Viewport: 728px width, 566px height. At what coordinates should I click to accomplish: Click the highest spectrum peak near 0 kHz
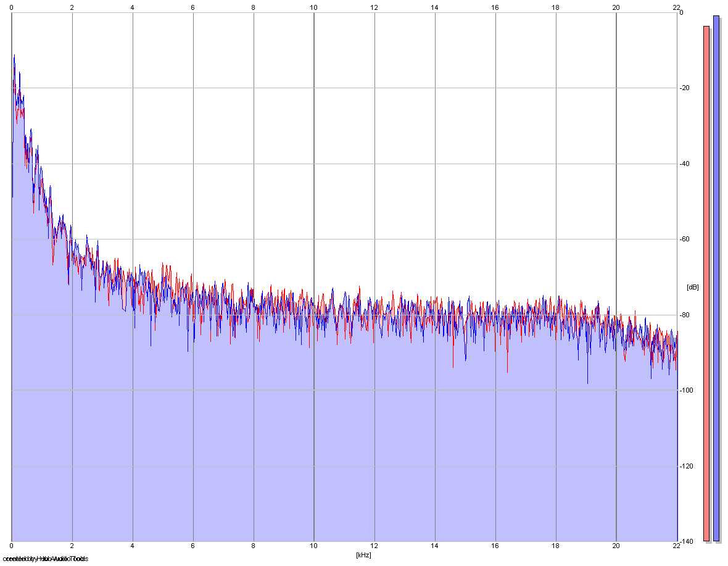(x=14, y=56)
